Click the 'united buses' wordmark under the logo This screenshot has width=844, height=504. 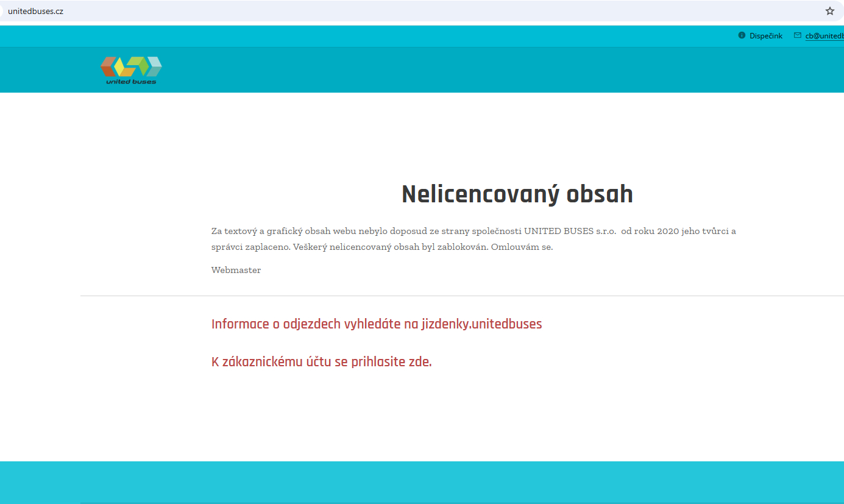(131, 82)
